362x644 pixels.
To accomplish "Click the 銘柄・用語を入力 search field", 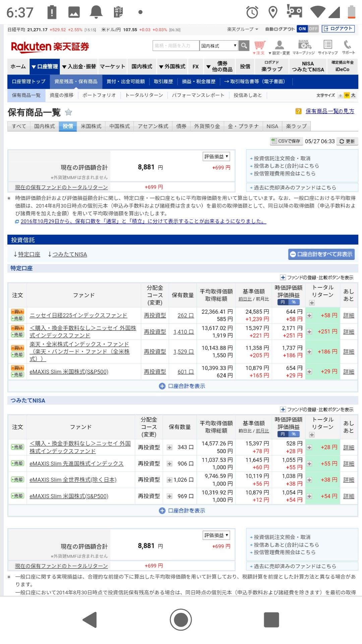I will [176, 46].
